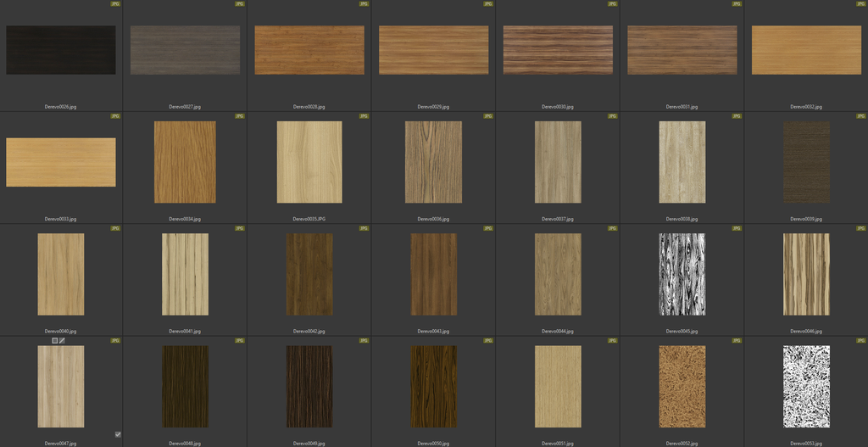Click the Derevo0029.jpg filename label
The height and width of the screenshot is (447, 868).
(x=433, y=107)
